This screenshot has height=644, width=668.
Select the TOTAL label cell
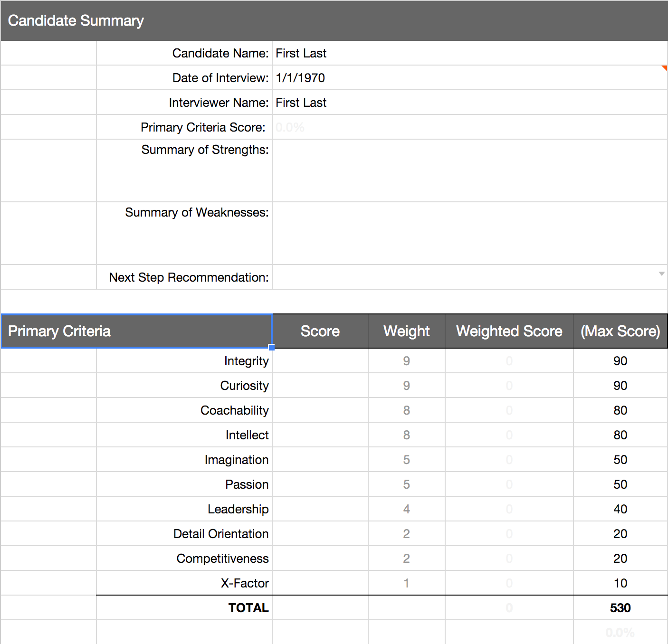point(184,608)
